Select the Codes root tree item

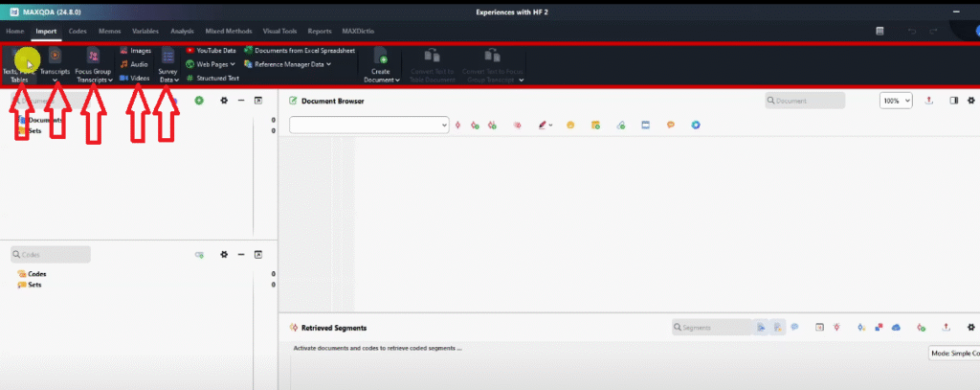(x=32, y=274)
